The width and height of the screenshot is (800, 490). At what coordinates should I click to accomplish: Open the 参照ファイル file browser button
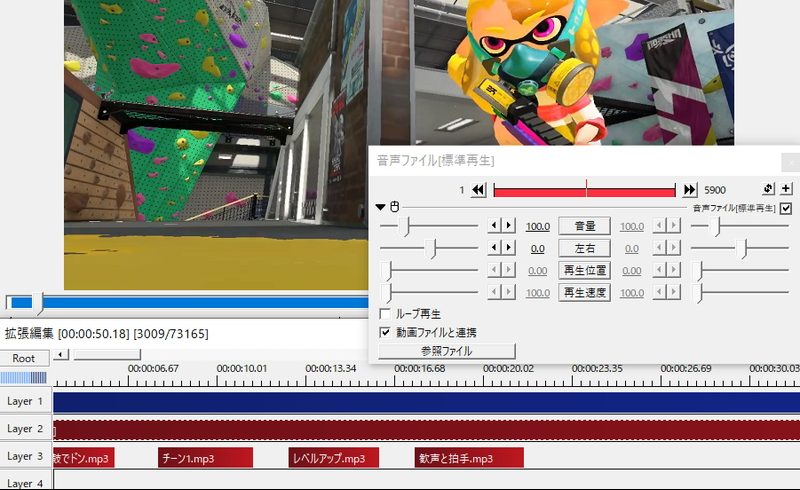click(446, 351)
